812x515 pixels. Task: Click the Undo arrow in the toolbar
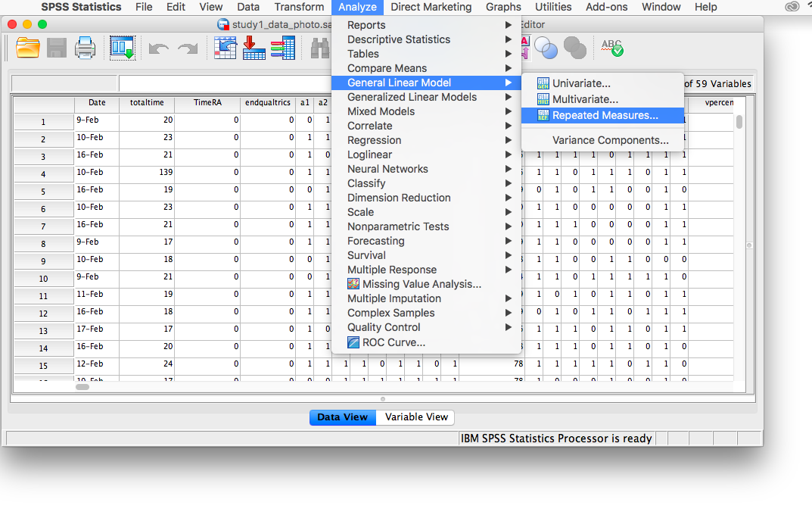tap(158, 48)
